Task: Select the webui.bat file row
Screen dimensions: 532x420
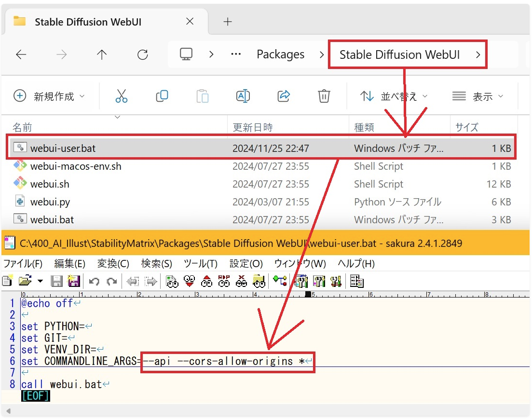Action: pos(261,219)
